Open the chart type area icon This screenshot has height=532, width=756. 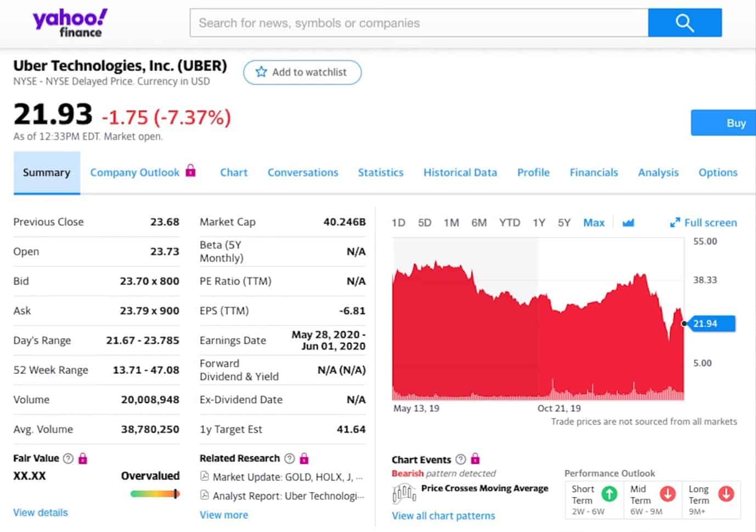pyautogui.click(x=628, y=223)
